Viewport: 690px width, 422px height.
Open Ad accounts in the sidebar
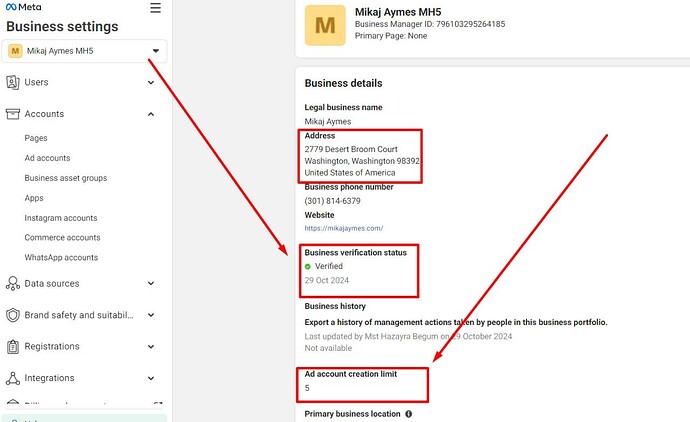47,158
